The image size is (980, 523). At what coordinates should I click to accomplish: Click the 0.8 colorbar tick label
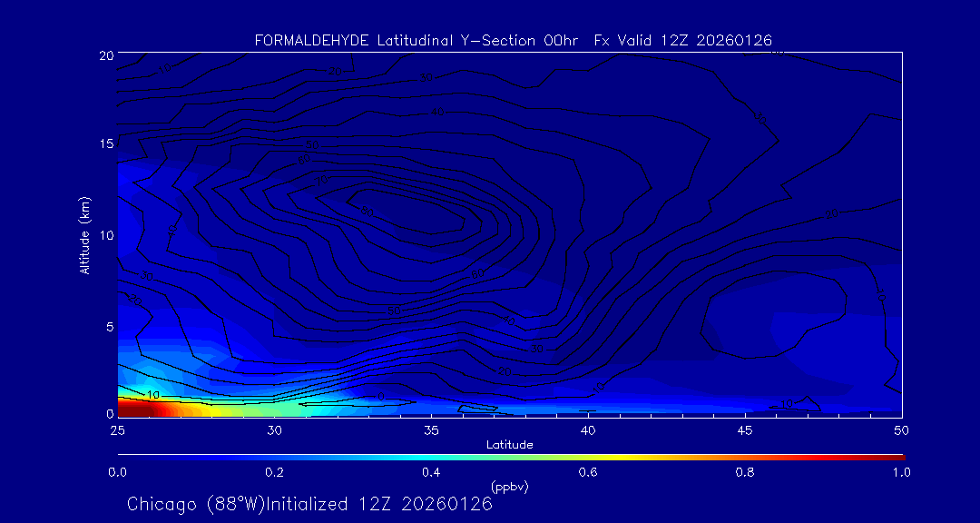745,472
